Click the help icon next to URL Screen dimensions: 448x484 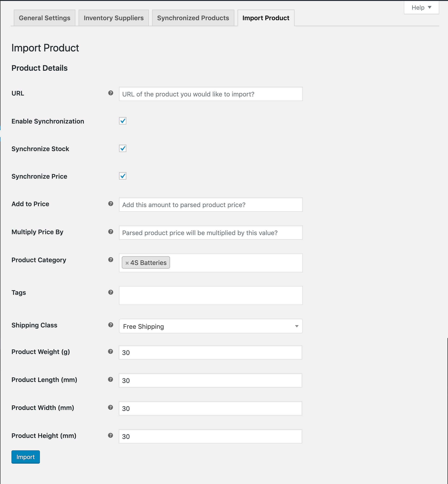pos(111,93)
